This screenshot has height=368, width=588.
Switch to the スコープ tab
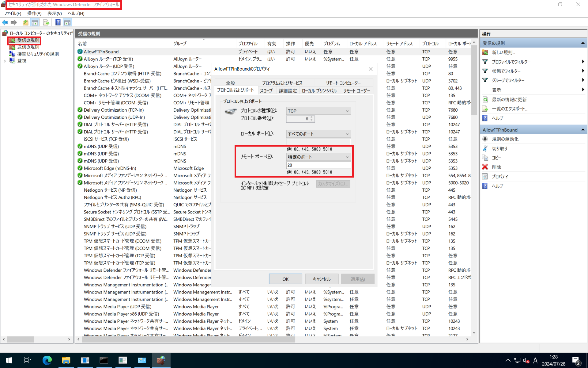266,91
